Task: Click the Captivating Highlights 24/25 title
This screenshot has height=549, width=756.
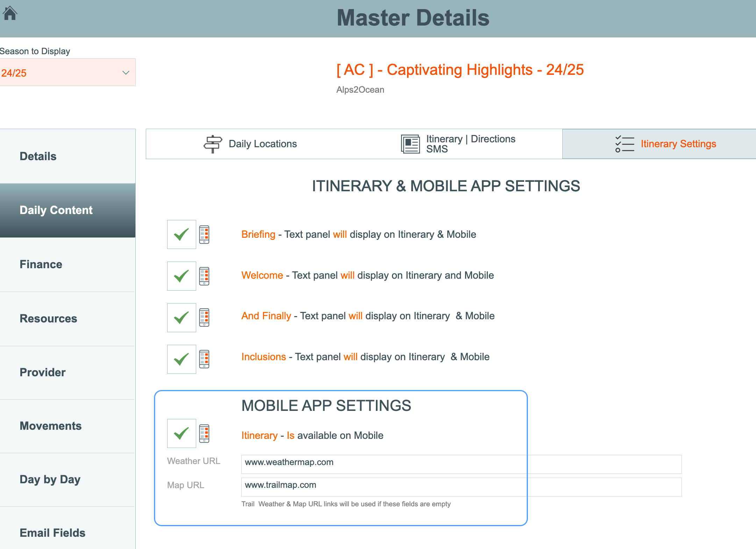Action: coord(460,70)
